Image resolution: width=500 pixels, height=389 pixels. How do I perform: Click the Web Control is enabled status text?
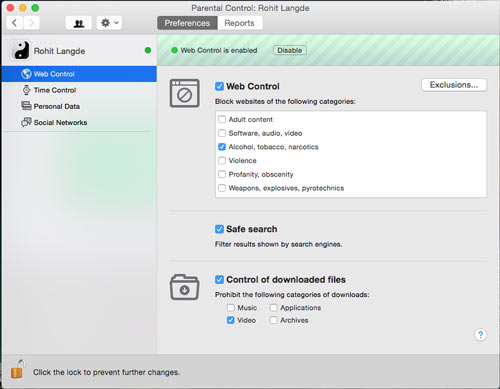(219, 50)
